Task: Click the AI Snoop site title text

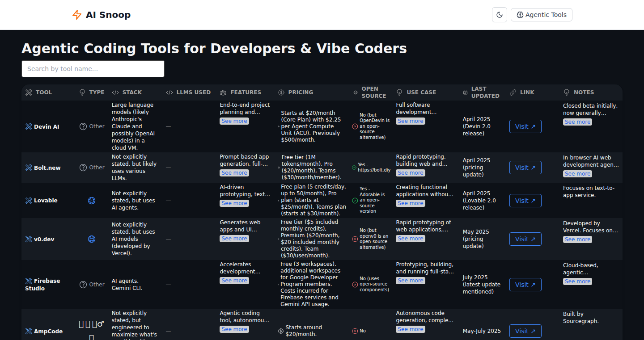Action: point(108,15)
